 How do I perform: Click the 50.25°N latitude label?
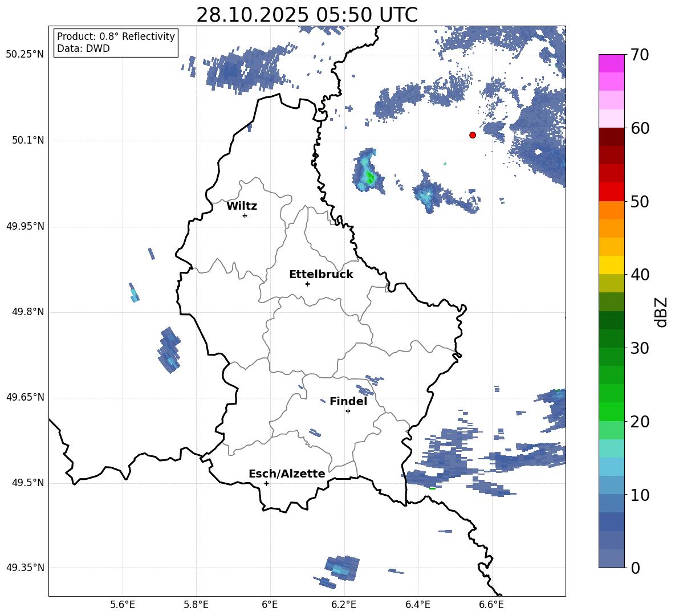25,55
